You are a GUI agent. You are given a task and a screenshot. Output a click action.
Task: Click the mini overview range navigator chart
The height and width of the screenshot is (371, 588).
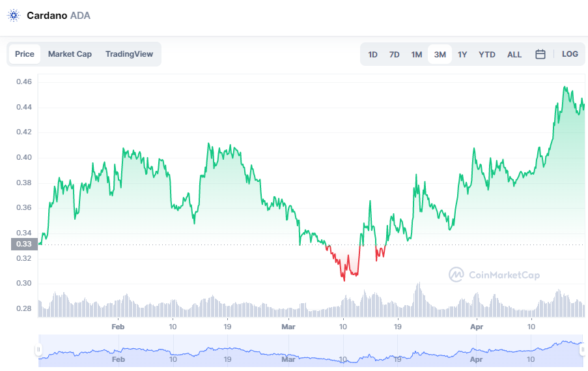pos(311,351)
